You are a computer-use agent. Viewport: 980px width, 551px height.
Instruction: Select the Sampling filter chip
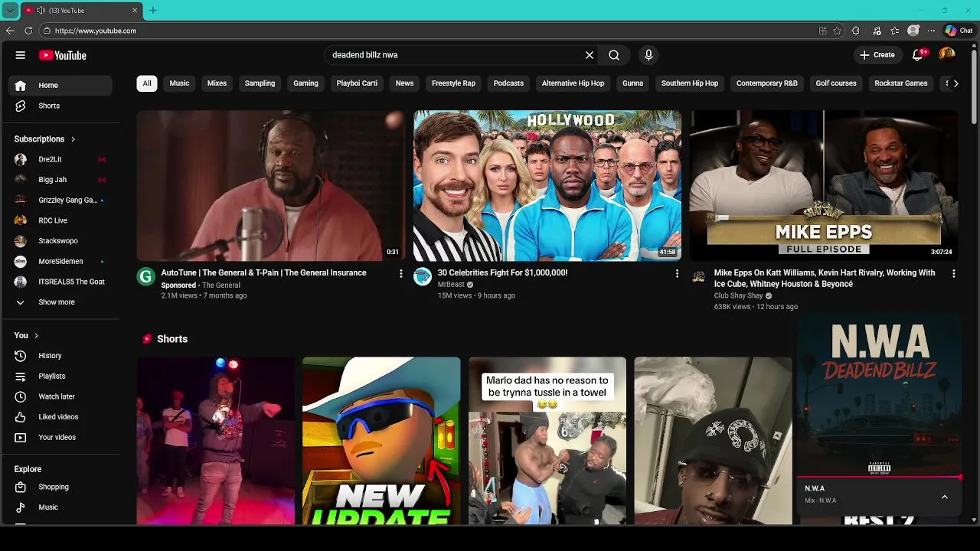tap(260, 83)
